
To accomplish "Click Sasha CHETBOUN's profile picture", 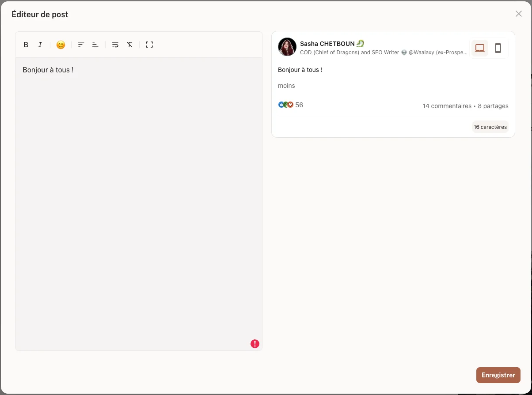I will coord(287,47).
